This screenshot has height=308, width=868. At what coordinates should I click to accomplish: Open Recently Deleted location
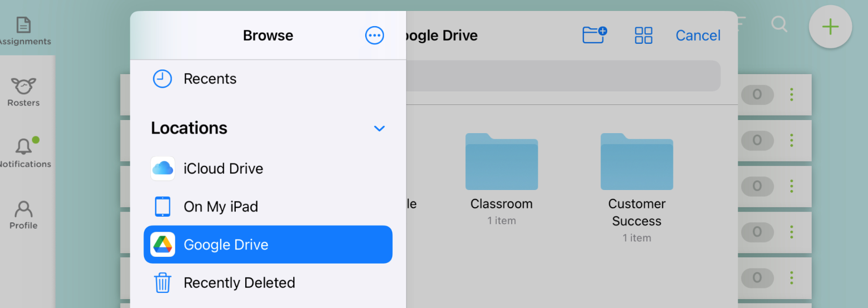coord(239,282)
